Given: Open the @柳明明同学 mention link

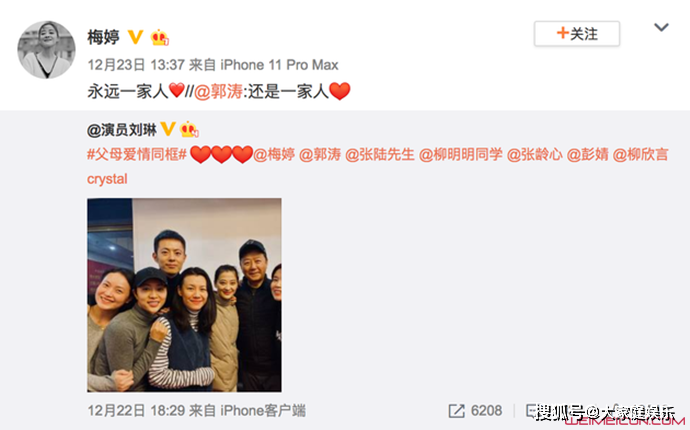Looking at the screenshot, I should [461, 154].
